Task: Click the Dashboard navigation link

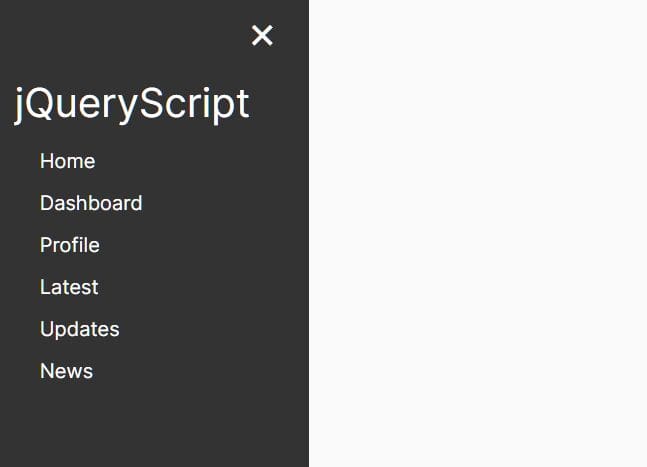Action: (91, 203)
